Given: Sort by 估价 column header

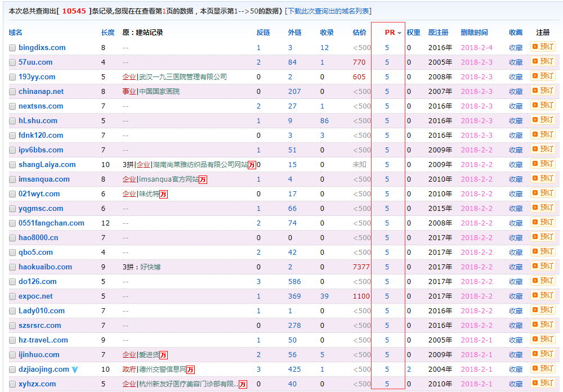Looking at the screenshot, I should [x=359, y=32].
